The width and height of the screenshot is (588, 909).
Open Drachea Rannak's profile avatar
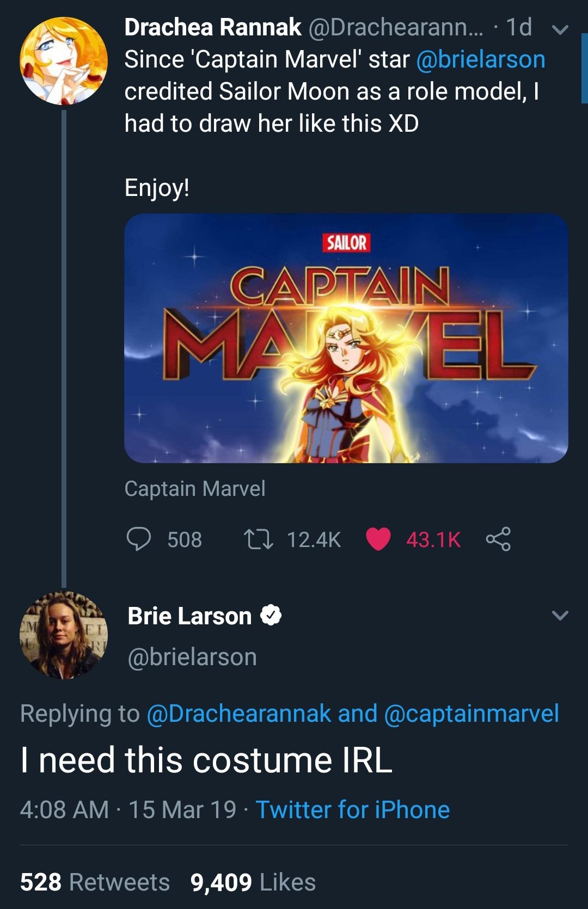(64, 61)
